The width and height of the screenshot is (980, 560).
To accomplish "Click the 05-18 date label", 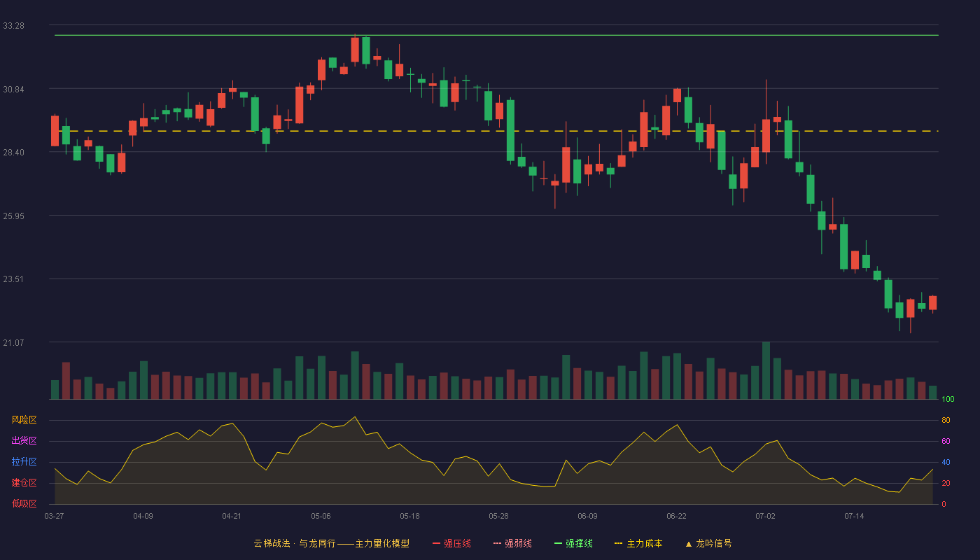I will coord(409,516).
